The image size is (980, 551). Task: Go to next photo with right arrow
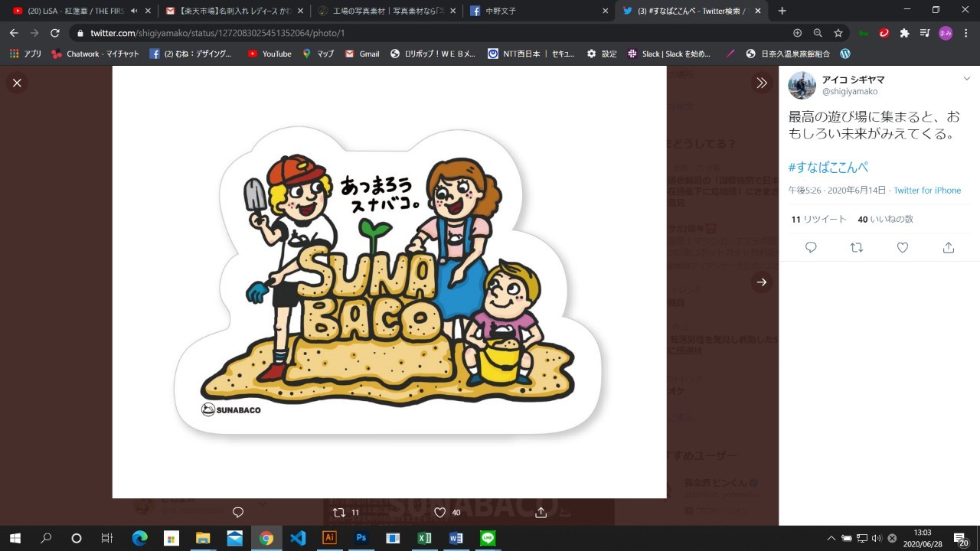click(x=762, y=282)
